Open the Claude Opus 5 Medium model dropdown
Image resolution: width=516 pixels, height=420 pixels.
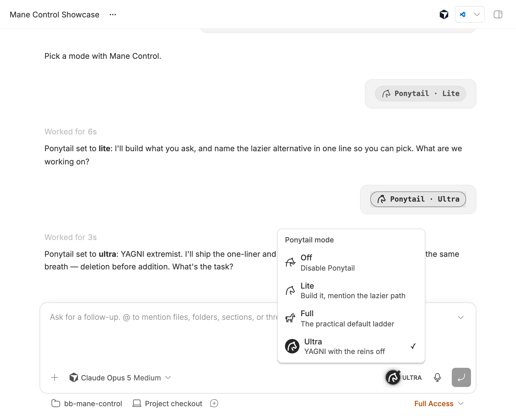point(120,378)
